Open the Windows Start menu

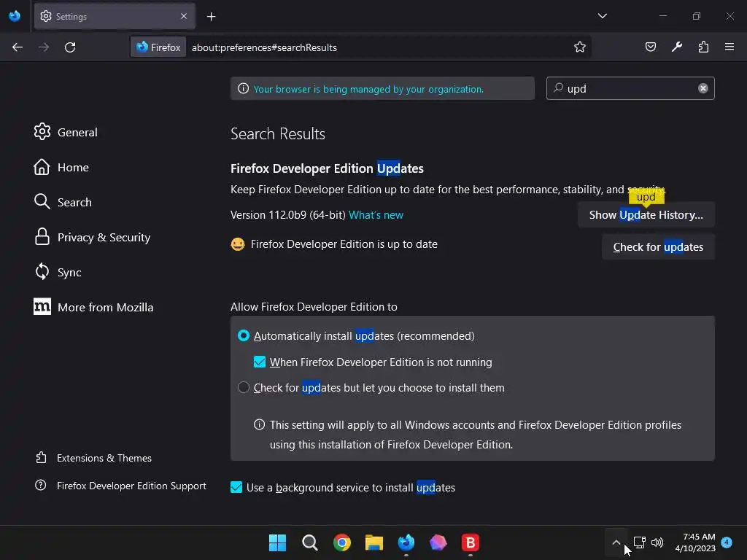[277, 542]
